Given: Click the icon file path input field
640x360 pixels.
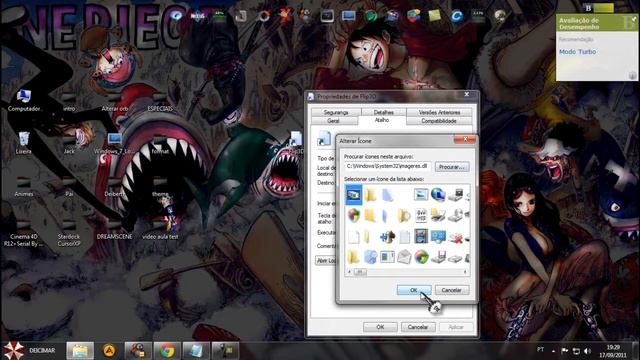Looking at the screenshot, I should pyautogui.click(x=387, y=167).
